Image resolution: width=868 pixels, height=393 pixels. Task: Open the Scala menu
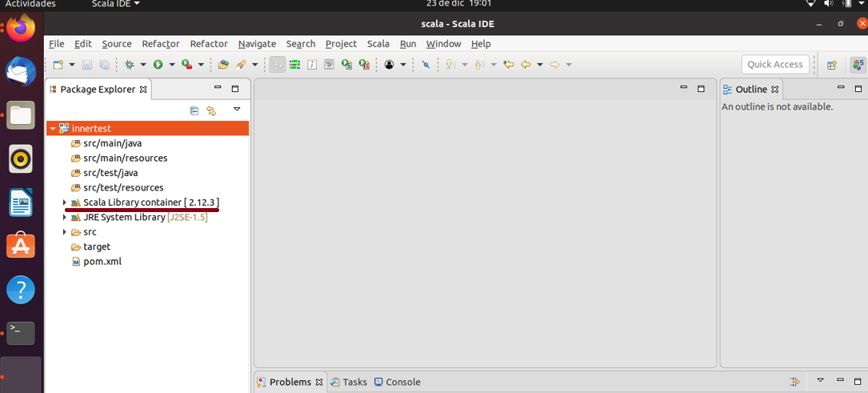click(x=378, y=44)
